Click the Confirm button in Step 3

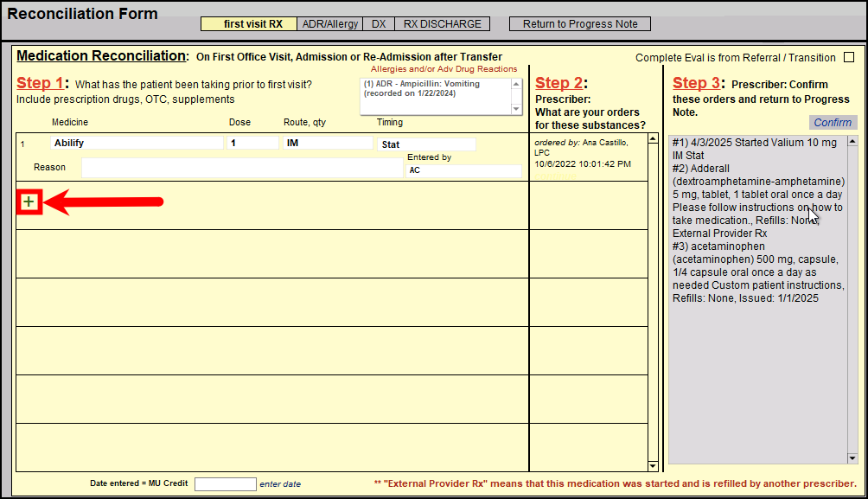click(x=832, y=123)
